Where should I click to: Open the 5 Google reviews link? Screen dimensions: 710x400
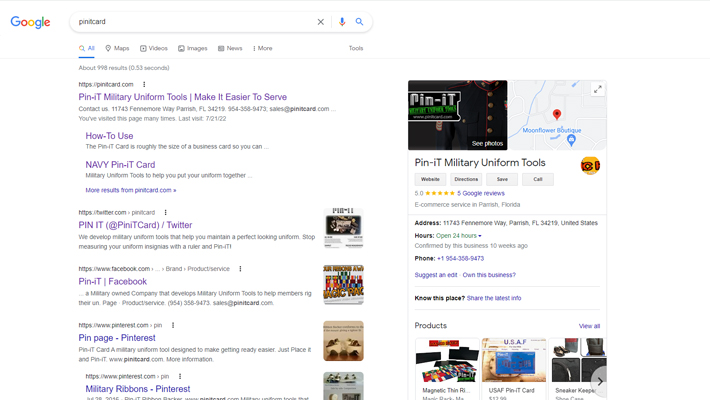[x=480, y=193]
